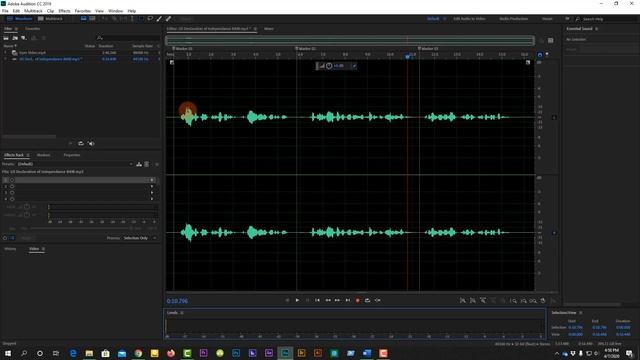Viewport: 640px width, 360px height.
Task: Select the Lasso selection tool
Action: coord(150,19)
